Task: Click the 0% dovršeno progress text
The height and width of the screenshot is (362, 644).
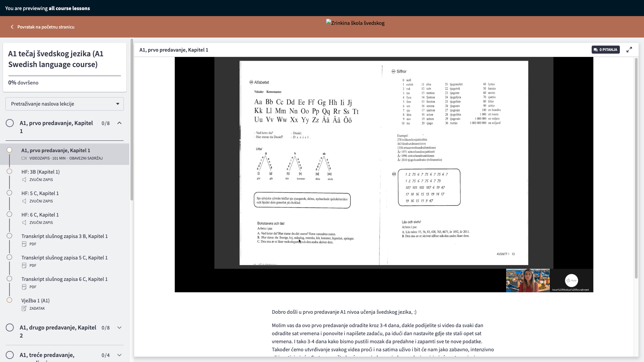Action: [23, 82]
